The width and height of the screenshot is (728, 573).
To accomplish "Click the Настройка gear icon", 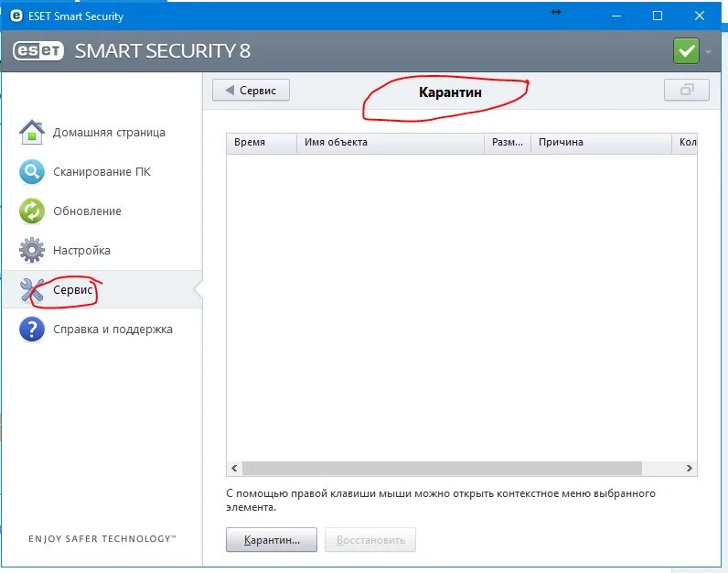I will 32,250.
